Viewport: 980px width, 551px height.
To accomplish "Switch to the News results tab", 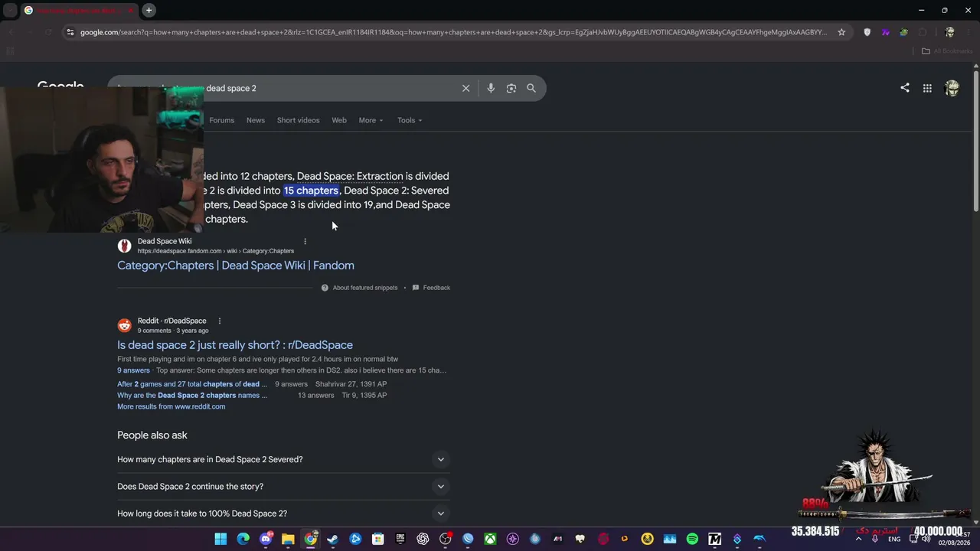I will [256, 120].
